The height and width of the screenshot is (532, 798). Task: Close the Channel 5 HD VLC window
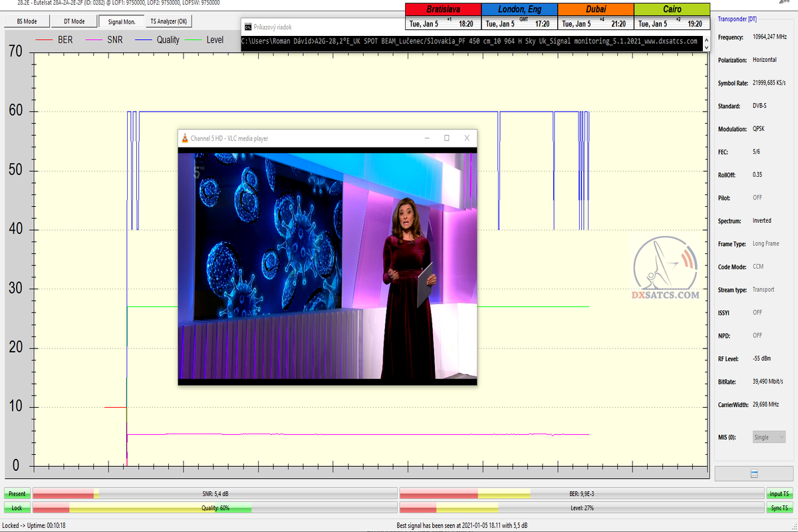467,138
